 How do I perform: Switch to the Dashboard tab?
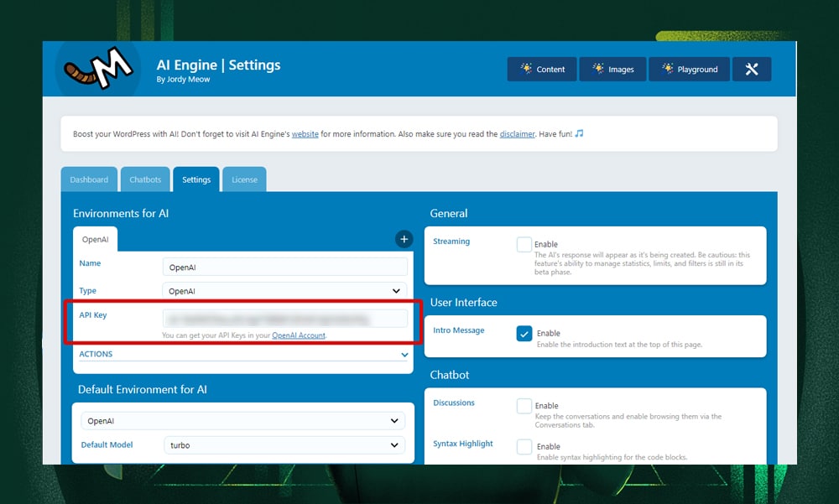point(89,179)
